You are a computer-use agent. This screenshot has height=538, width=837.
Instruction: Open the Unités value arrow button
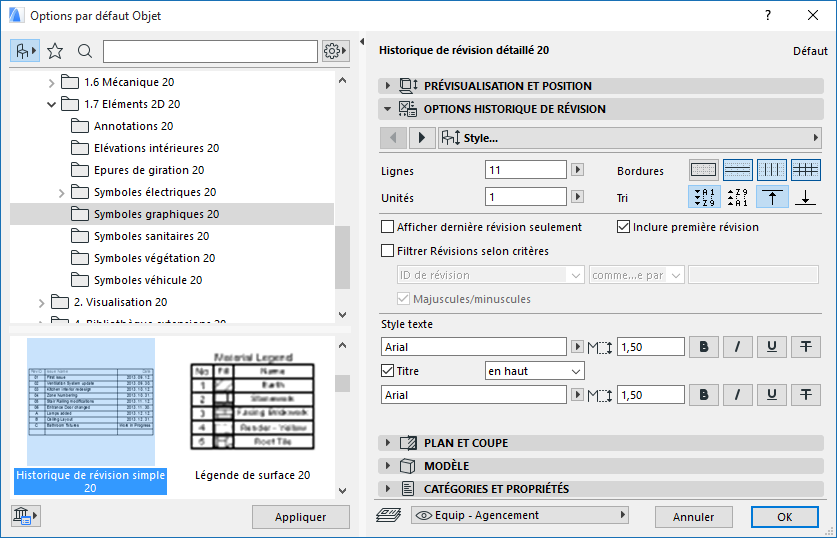(577, 196)
